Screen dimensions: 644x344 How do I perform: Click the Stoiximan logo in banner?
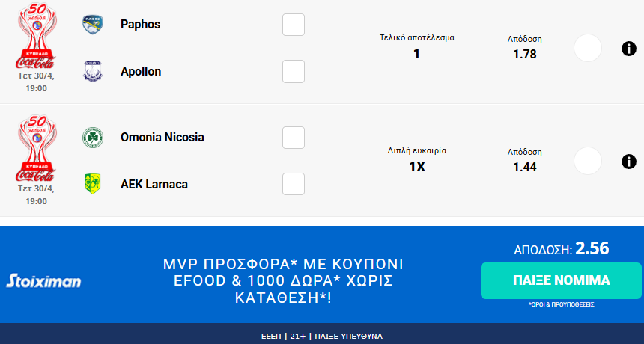(43, 281)
